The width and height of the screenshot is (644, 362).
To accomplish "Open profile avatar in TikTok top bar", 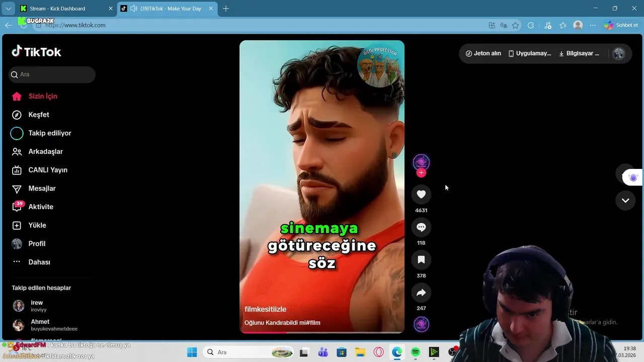I will click(x=619, y=54).
